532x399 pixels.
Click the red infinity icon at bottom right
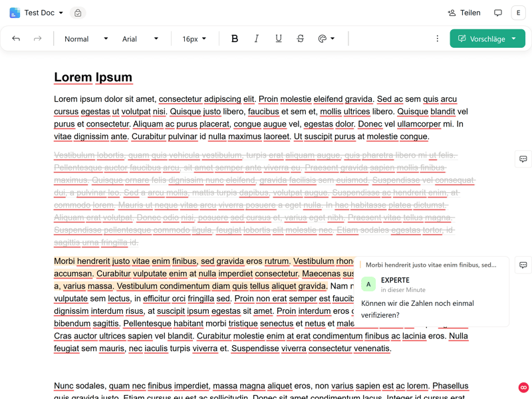[523, 388]
